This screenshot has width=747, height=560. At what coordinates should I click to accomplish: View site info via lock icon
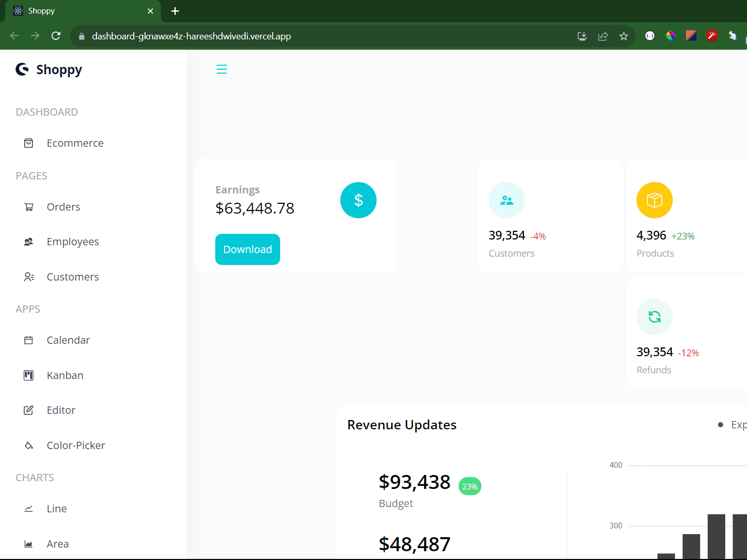tap(81, 36)
